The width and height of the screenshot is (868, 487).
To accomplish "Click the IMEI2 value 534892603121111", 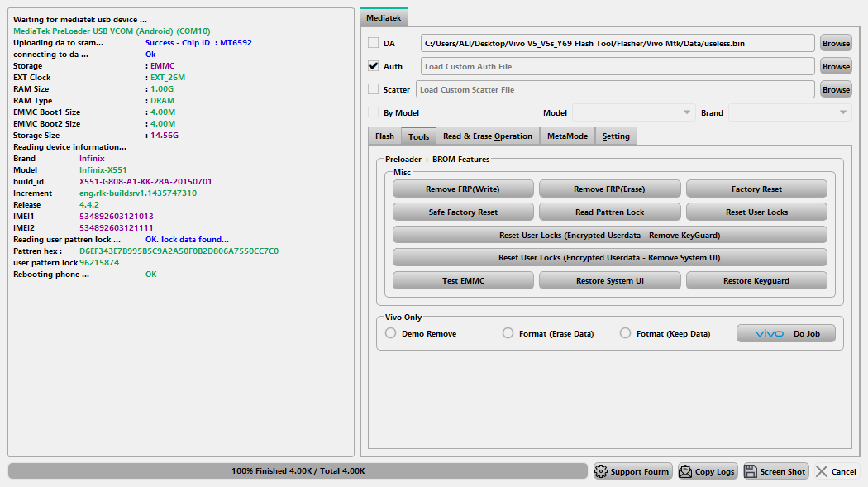I will click(x=117, y=228).
